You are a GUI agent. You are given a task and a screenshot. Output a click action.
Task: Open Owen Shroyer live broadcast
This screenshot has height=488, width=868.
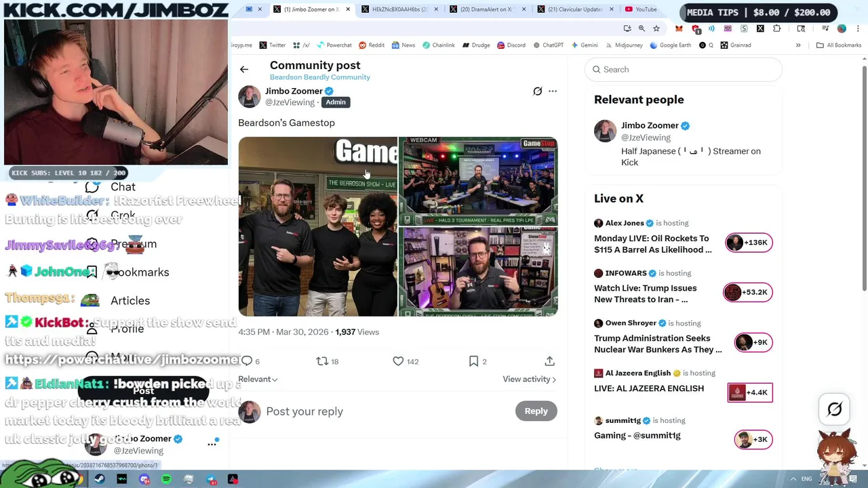tap(683, 337)
